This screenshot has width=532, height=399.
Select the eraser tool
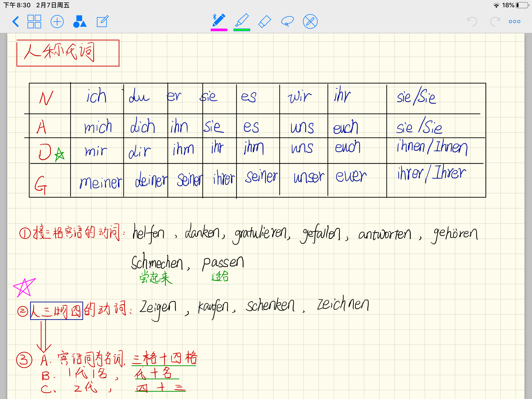(264, 22)
